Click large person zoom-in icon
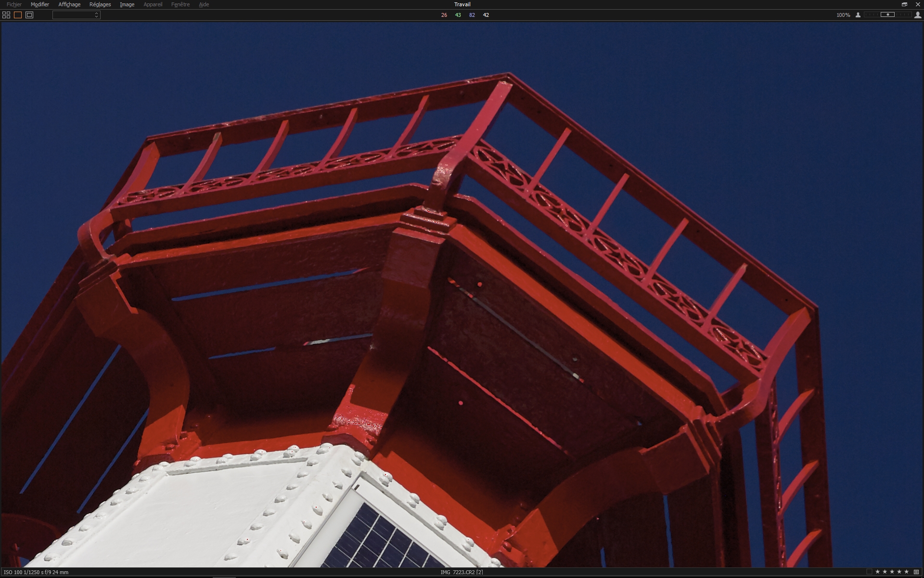Image resolution: width=924 pixels, height=578 pixels. tap(918, 15)
